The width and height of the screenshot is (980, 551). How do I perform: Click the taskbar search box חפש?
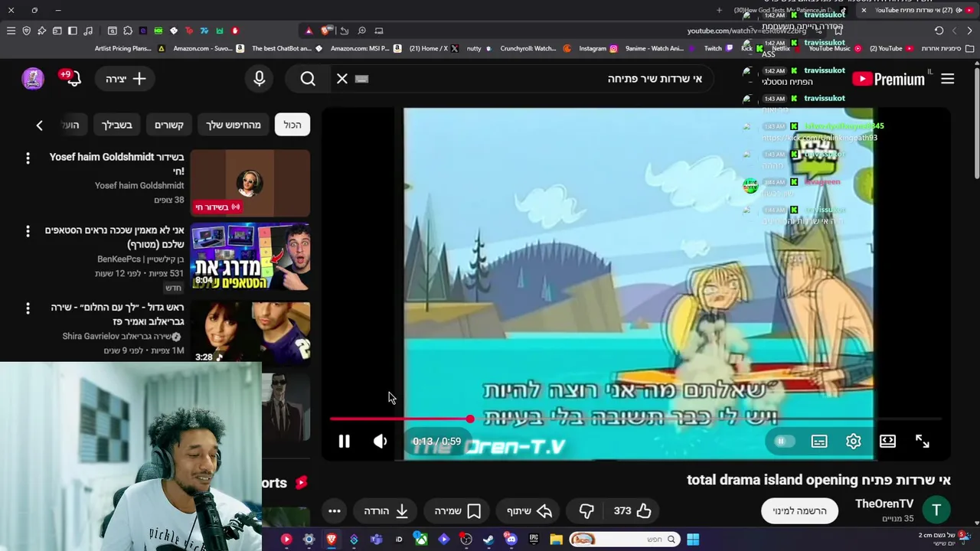tap(624, 540)
